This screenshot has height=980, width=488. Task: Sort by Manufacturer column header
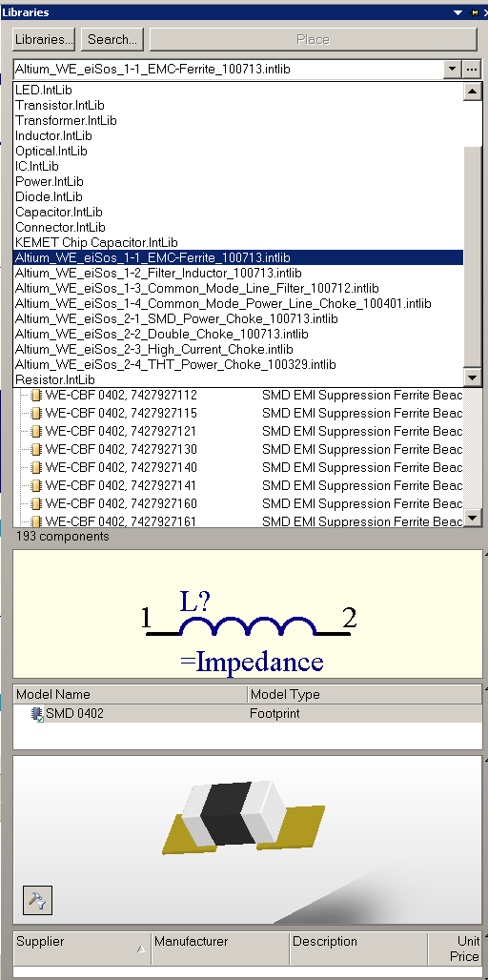click(220, 949)
